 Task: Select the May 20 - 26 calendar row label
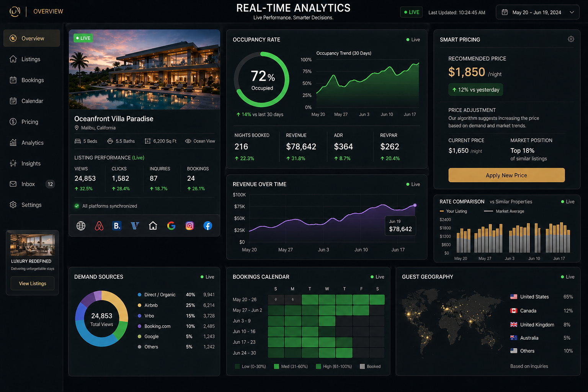coord(245,300)
